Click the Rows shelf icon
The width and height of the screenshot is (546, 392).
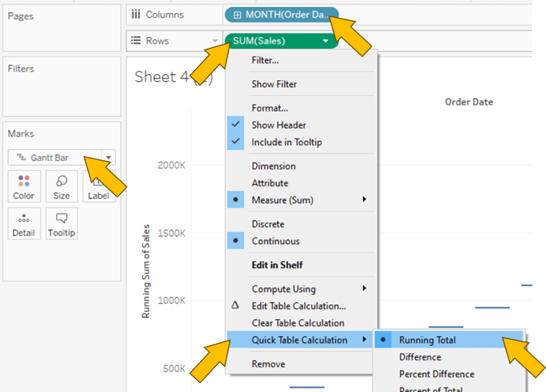coord(136,41)
